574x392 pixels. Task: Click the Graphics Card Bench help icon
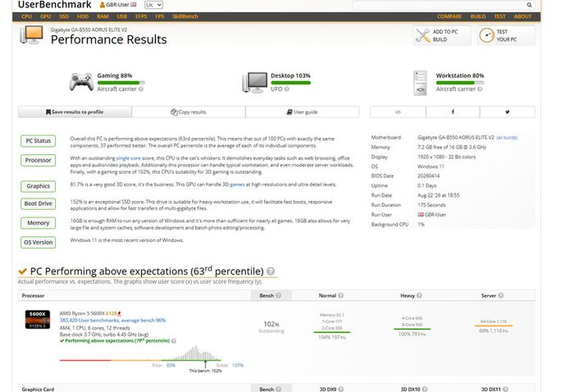click(x=279, y=389)
